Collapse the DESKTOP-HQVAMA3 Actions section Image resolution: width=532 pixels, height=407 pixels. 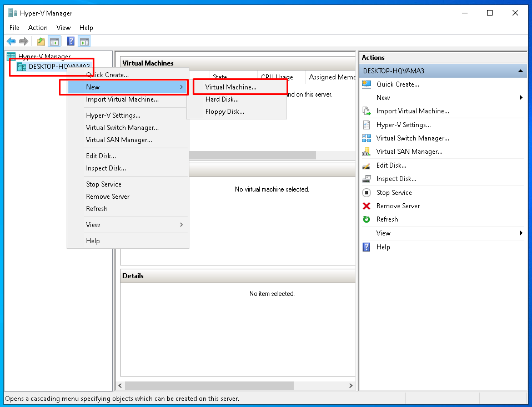click(520, 71)
